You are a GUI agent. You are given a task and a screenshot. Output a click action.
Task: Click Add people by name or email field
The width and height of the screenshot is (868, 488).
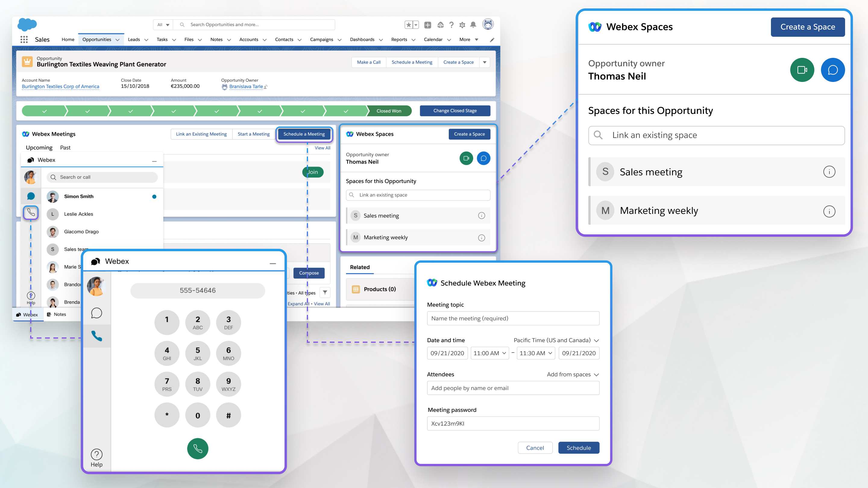(x=513, y=388)
